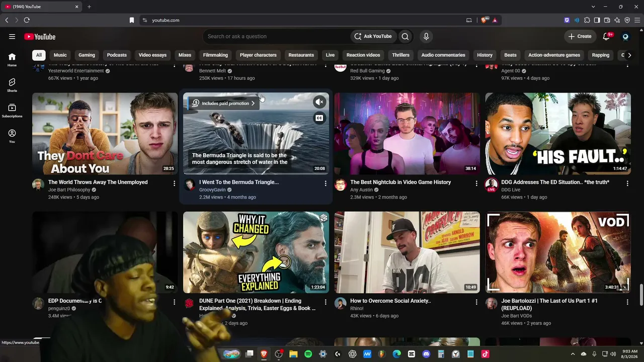Open ChatGPT from the taskbar
Image resolution: width=644 pixels, height=362 pixels.
point(352,354)
